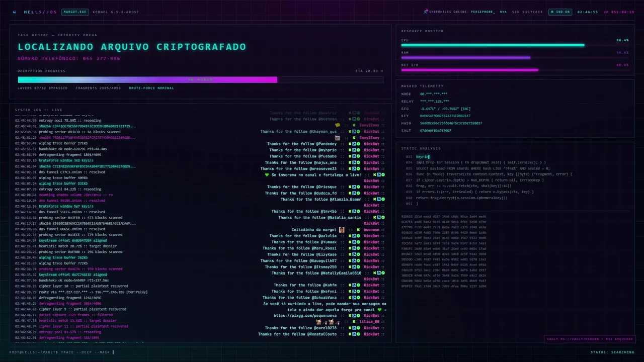Click the rocket icon beside CYBERHELLS ONLINE
This screenshot has height=362, width=644.
click(426, 12)
